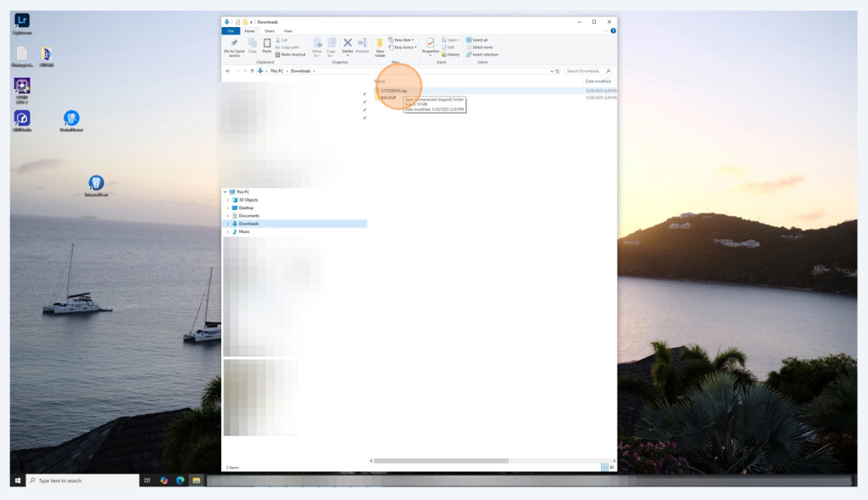This screenshot has height=500, width=868.
Task: Click Select all in the ribbon
Action: (479, 40)
